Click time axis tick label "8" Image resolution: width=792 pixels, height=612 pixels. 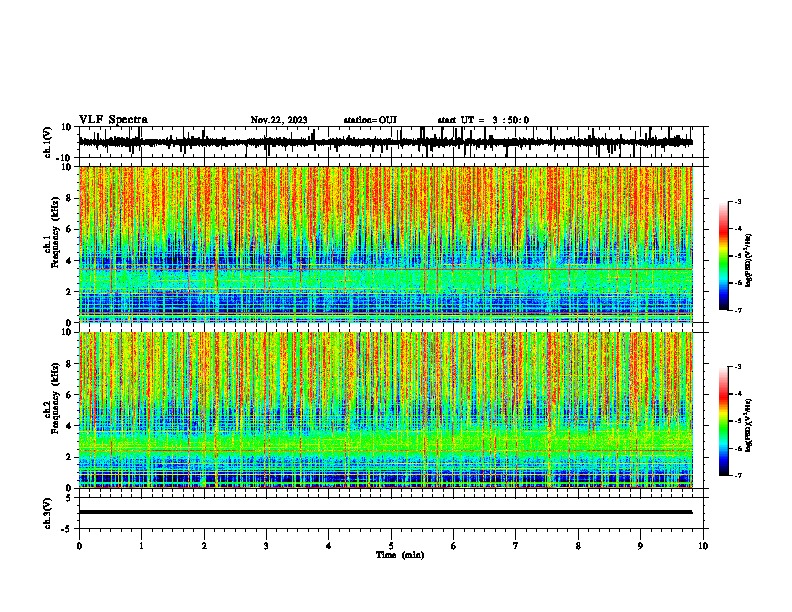578,546
